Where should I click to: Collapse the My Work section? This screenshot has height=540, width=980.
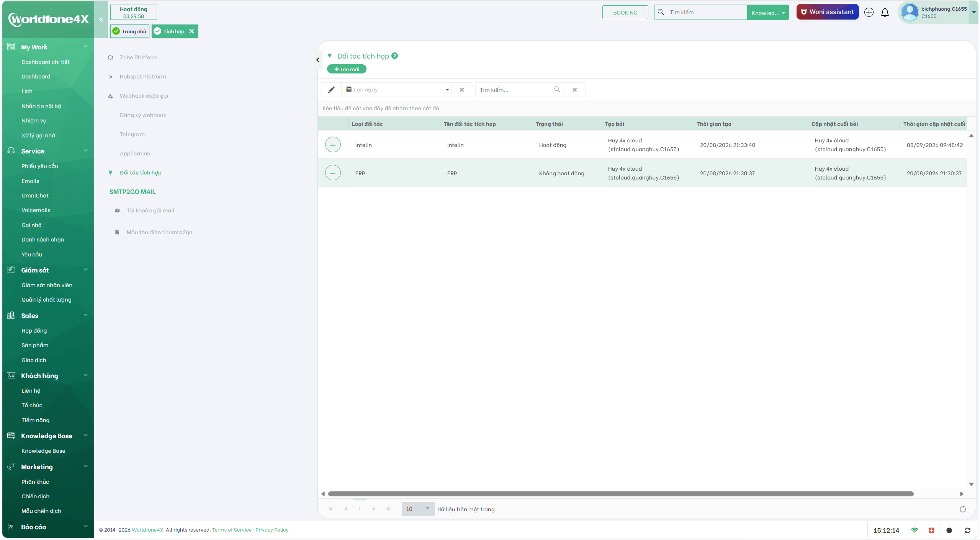(86, 46)
